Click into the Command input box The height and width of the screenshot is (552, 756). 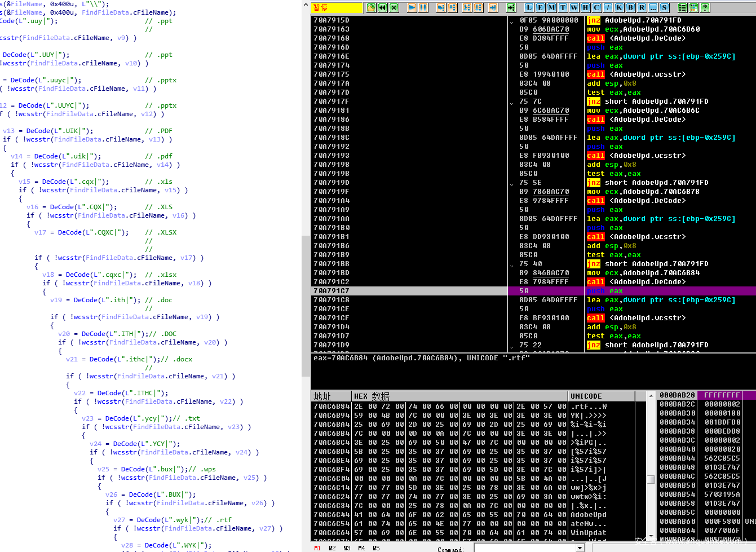pos(524,548)
